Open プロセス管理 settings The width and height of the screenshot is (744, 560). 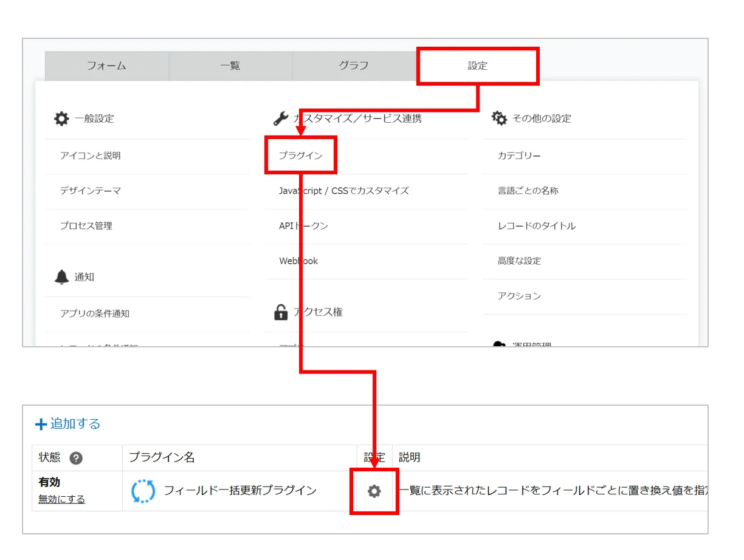tap(86, 226)
